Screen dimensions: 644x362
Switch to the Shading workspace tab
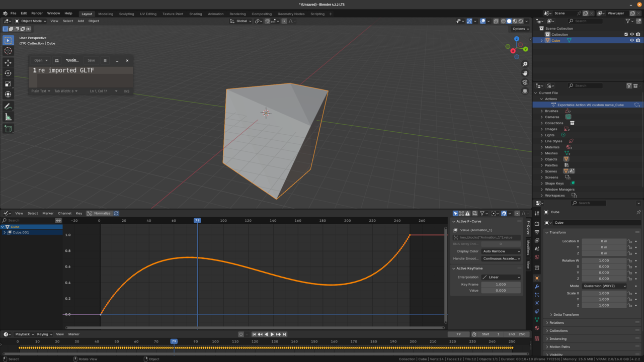point(195,14)
